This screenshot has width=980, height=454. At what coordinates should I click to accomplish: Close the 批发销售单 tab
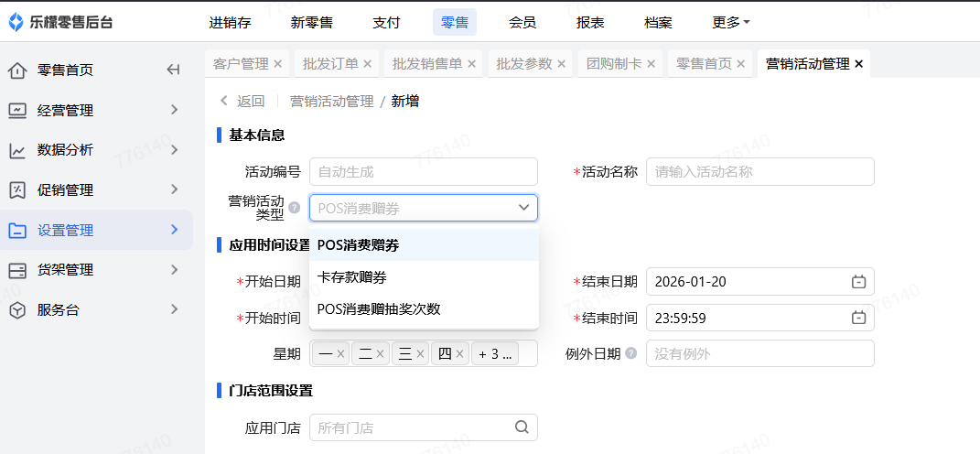click(472, 64)
